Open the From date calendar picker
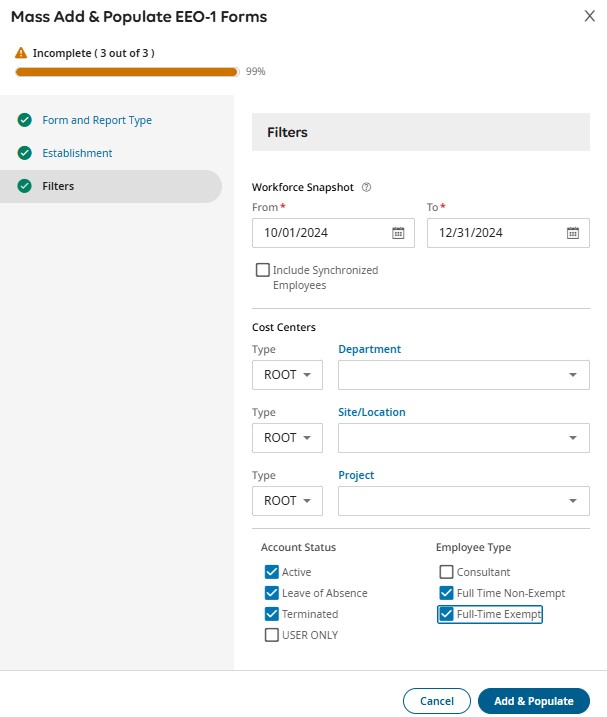 tap(398, 233)
